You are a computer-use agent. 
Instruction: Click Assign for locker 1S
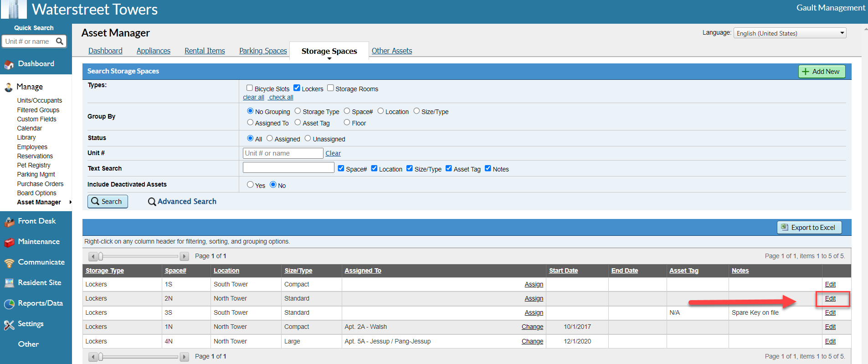pyautogui.click(x=534, y=284)
